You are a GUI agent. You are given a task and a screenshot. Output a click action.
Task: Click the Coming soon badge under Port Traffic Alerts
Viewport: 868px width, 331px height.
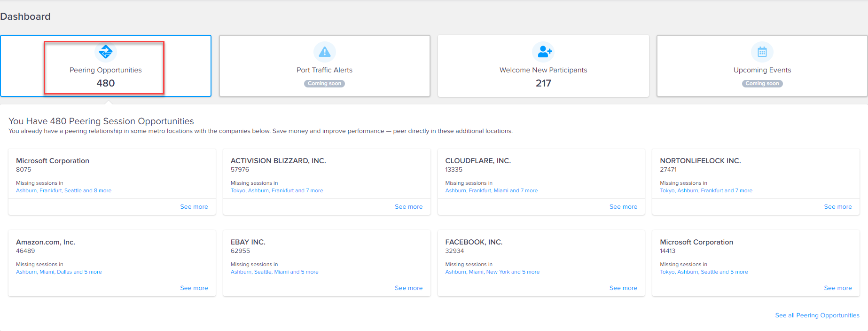click(324, 84)
